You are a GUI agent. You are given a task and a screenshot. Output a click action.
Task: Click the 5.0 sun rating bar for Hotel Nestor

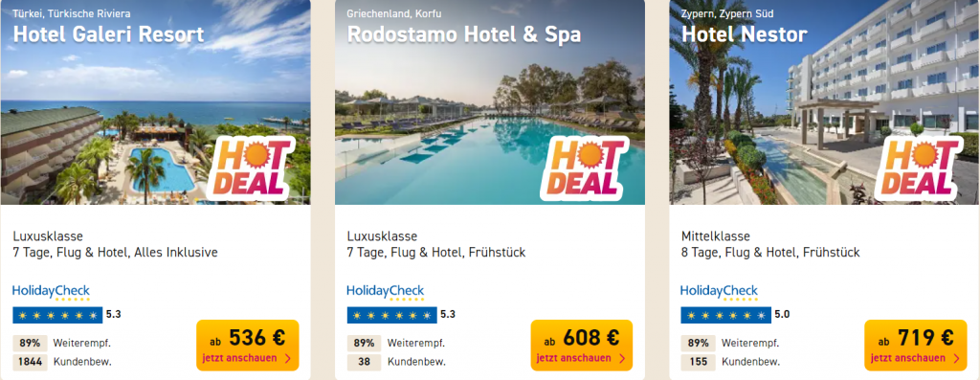[725, 315]
